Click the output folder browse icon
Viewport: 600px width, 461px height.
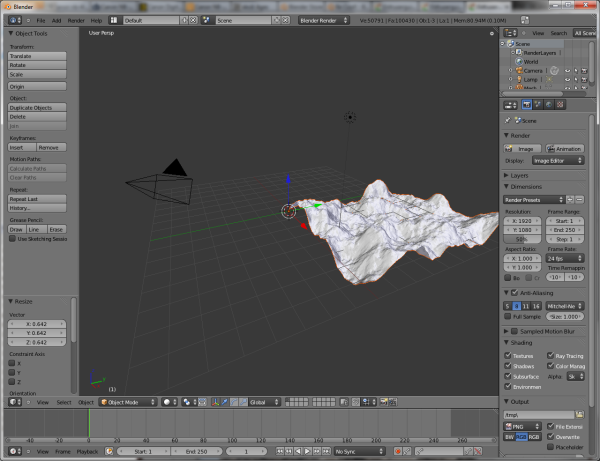pos(579,414)
